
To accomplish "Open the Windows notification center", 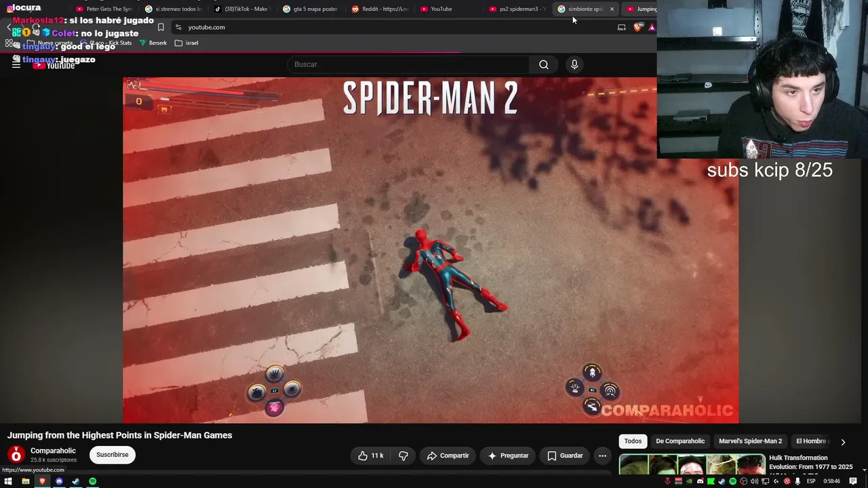I will pos(853,481).
